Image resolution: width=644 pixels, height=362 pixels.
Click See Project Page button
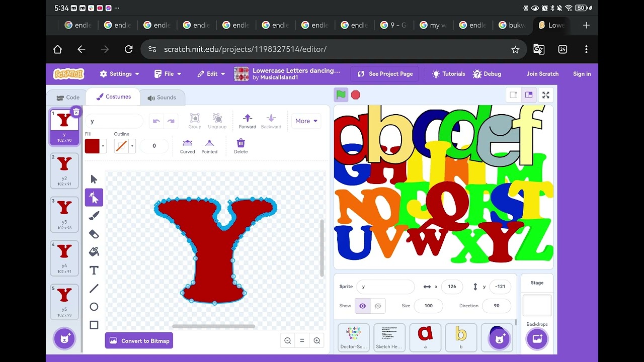386,74
